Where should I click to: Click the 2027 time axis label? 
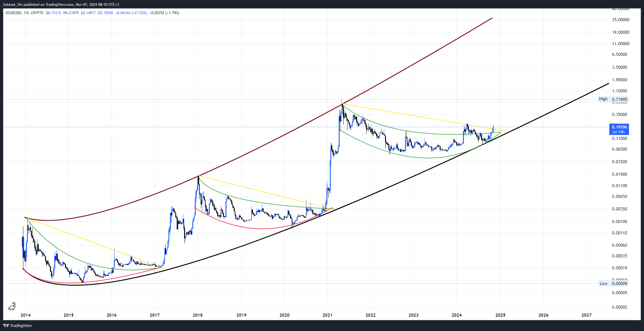586,315
